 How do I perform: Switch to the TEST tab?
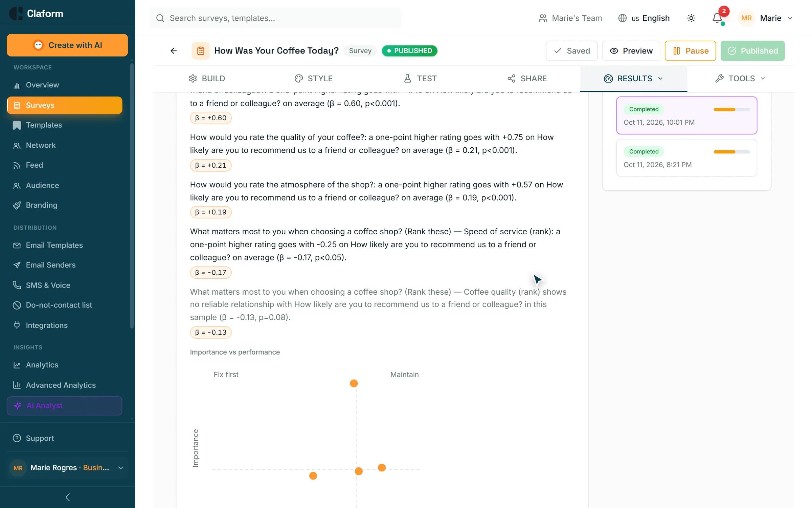420,79
